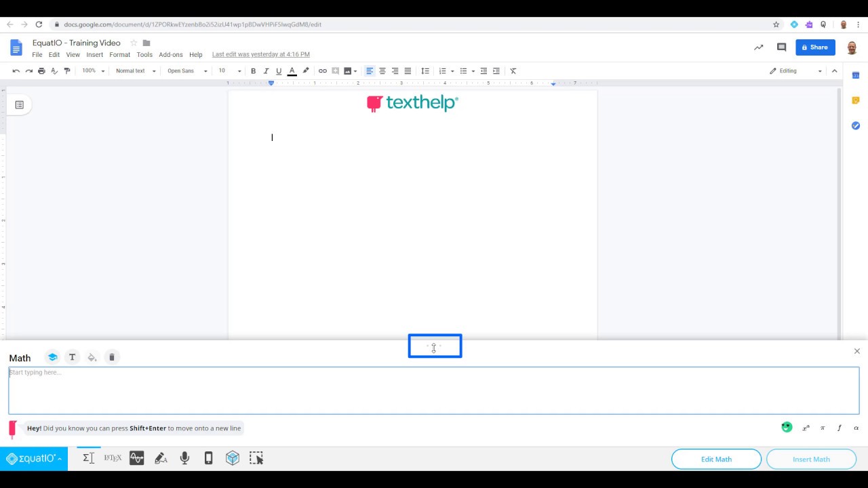Expand the EquatIO logo menu

click(x=33, y=459)
